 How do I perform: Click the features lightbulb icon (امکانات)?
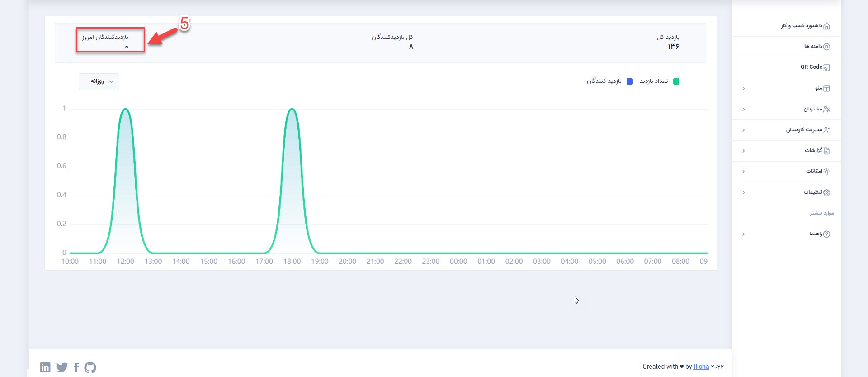pyautogui.click(x=827, y=172)
